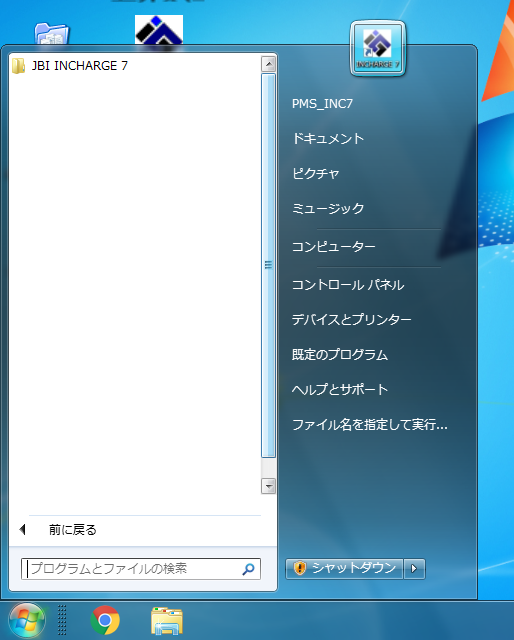Open Windows Explorer from the taskbar
The width and height of the screenshot is (514, 640).
click(x=167, y=621)
